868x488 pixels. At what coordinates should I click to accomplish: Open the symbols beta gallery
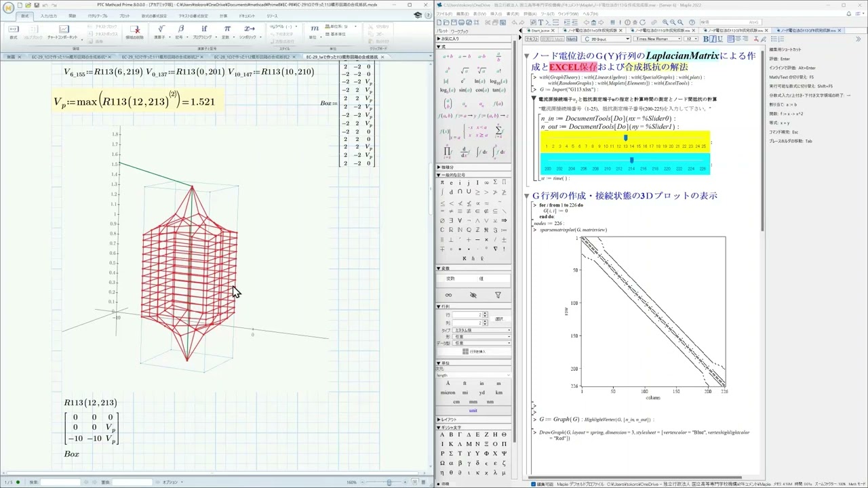180,31
